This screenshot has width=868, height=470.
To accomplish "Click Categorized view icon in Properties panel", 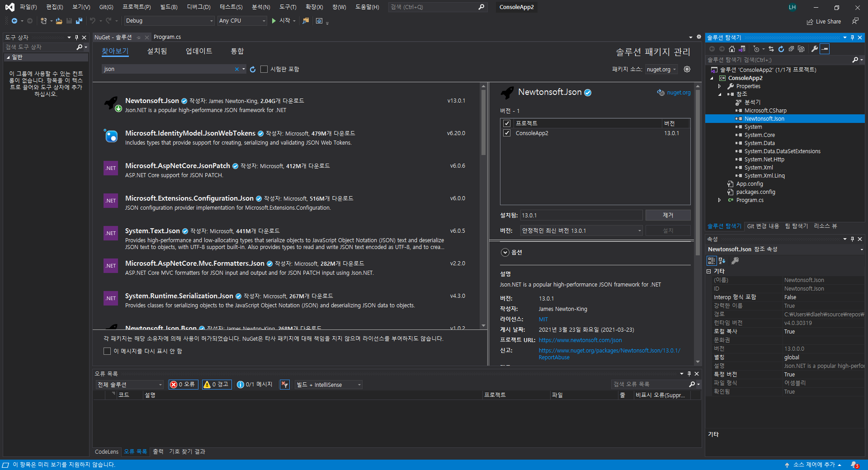I will tap(712, 261).
